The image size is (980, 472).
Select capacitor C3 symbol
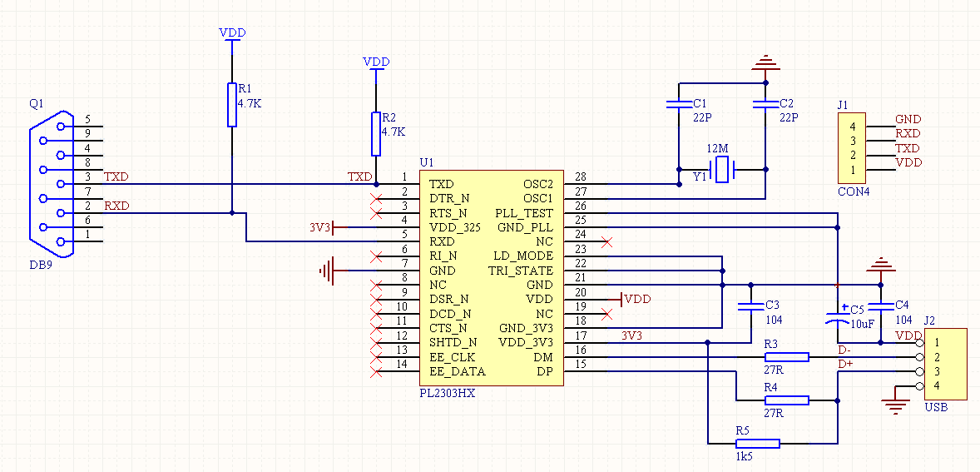750,306
